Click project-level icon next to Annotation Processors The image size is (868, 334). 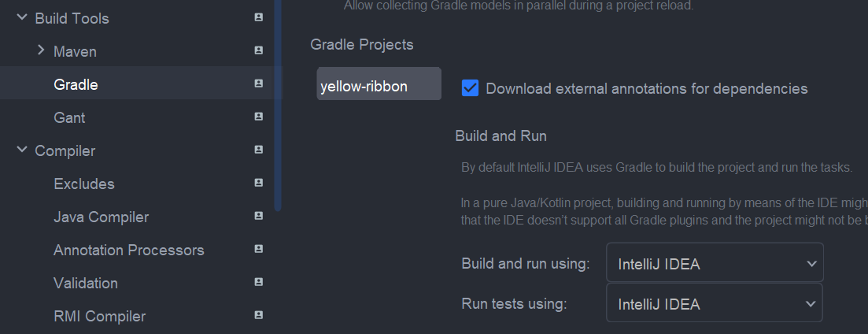click(258, 249)
